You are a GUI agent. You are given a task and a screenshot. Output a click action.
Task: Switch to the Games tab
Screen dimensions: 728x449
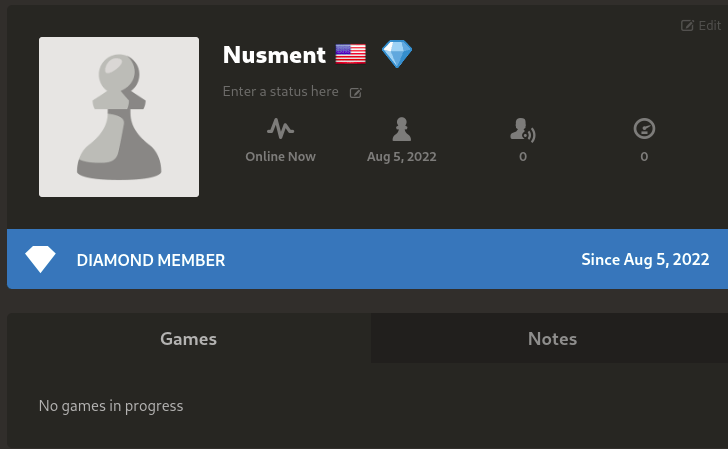pyautogui.click(x=188, y=338)
